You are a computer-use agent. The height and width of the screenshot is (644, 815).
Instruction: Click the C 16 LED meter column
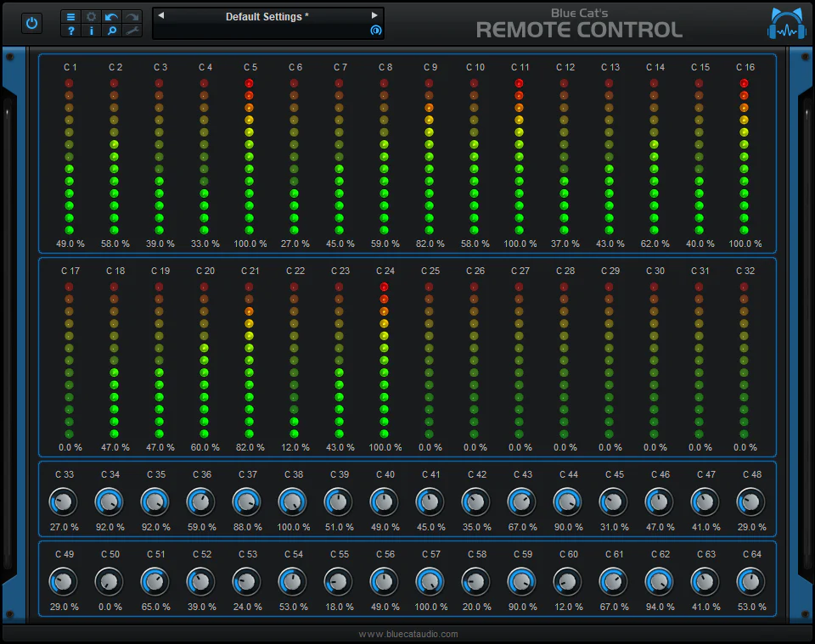pyautogui.click(x=744, y=156)
